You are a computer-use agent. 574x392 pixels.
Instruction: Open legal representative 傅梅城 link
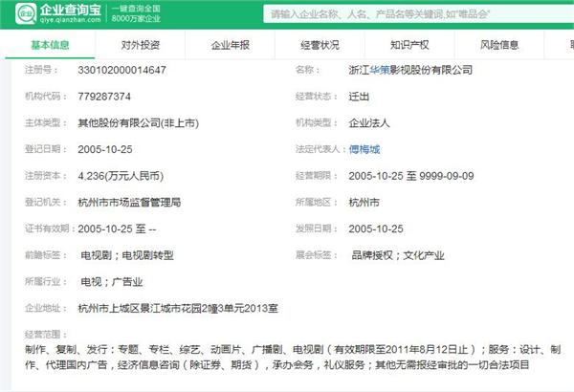(364, 149)
